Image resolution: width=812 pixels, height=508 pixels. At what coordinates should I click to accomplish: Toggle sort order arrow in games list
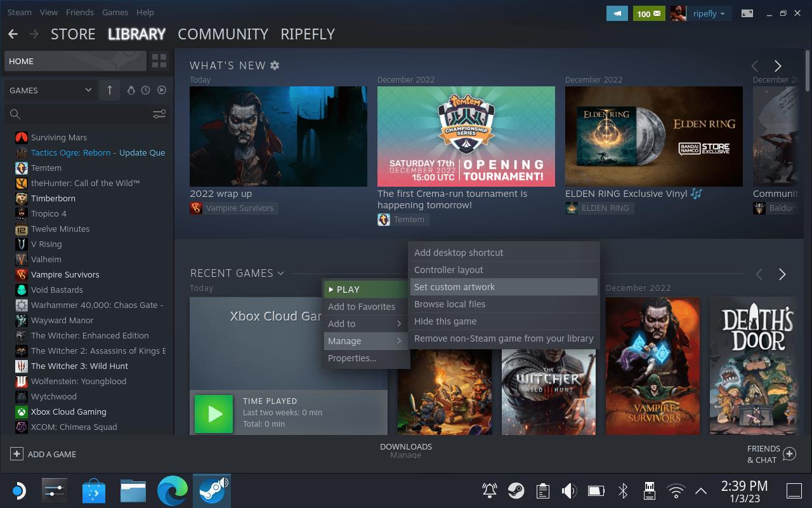[x=109, y=90]
